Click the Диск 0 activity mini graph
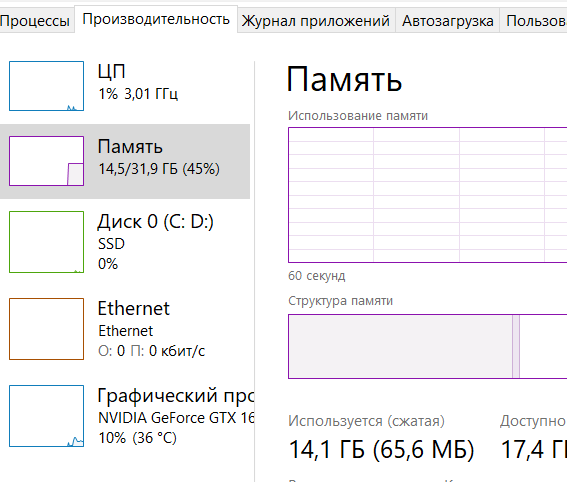Screen dimensions: 567x482 (x=46, y=242)
